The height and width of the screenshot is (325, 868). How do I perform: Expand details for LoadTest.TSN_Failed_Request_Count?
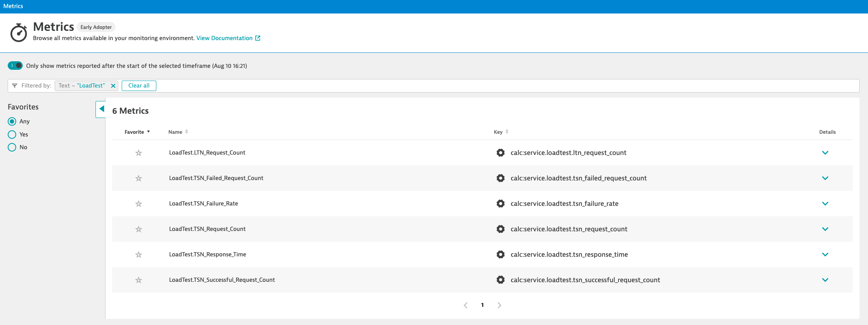point(825,178)
